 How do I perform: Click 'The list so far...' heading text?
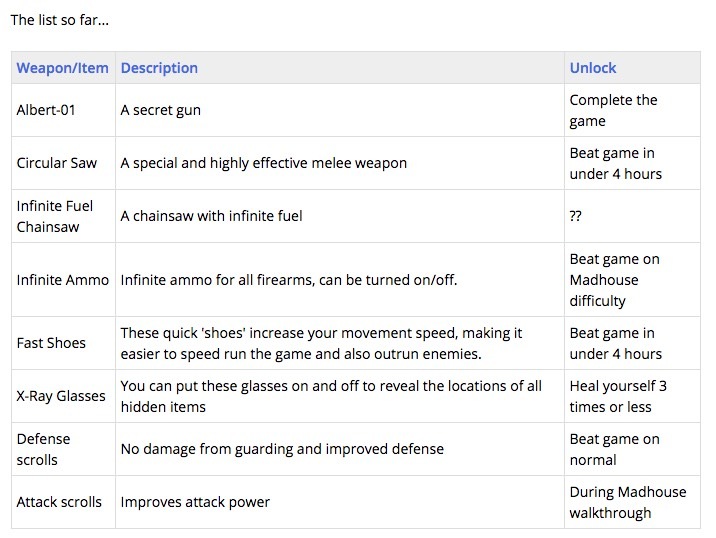60,20
